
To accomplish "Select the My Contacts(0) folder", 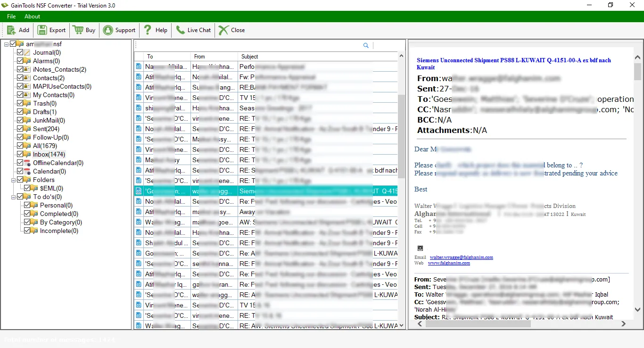I will click(x=54, y=95).
